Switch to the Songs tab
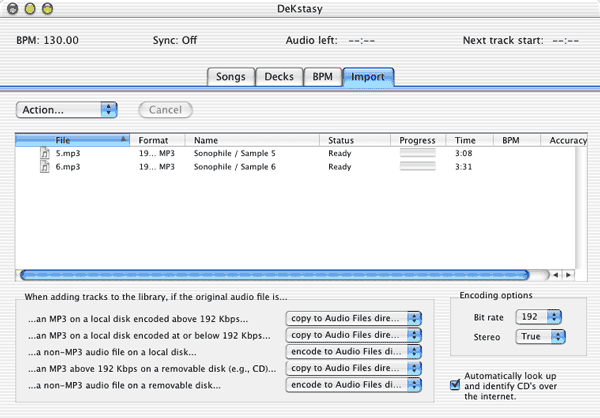 tap(231, 77)
